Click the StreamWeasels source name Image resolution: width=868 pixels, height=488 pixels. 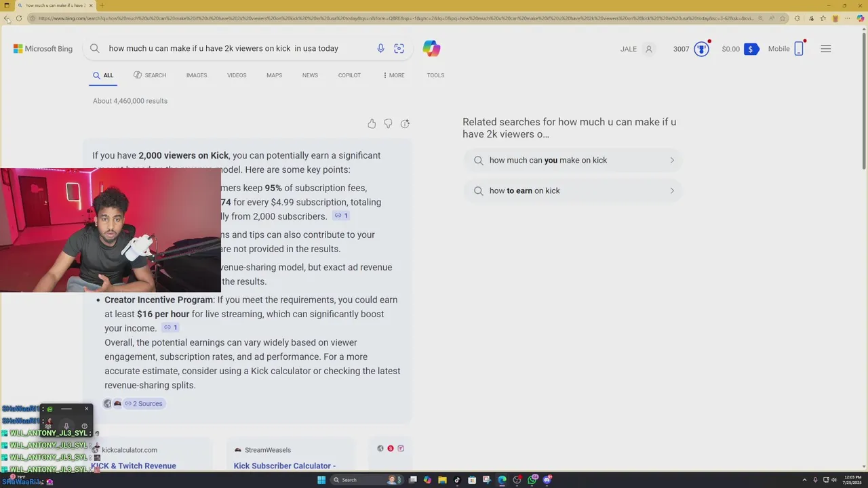tap(267, 450)
